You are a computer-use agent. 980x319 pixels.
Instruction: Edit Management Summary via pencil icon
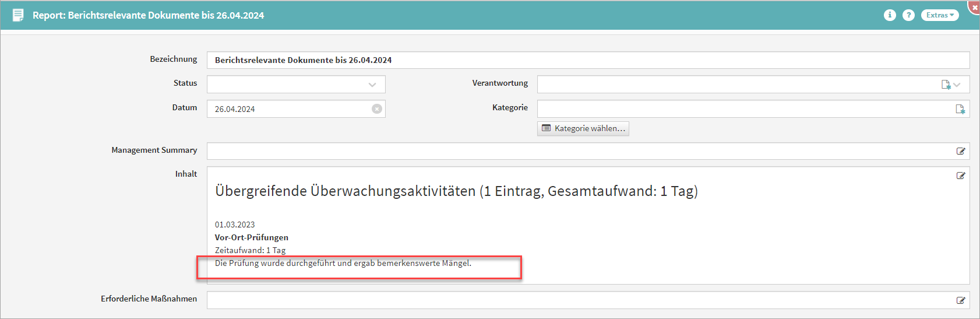coord(961,151)
